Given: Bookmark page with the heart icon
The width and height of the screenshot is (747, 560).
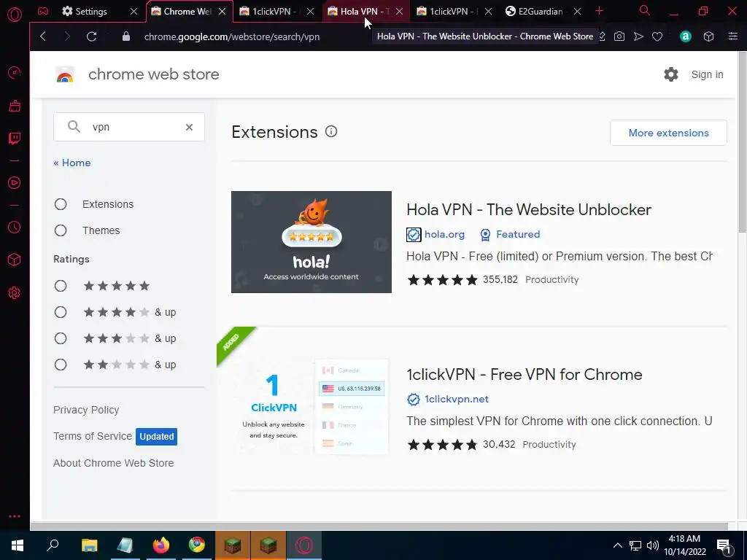Looking at the screenshot, I should (657, 36).
